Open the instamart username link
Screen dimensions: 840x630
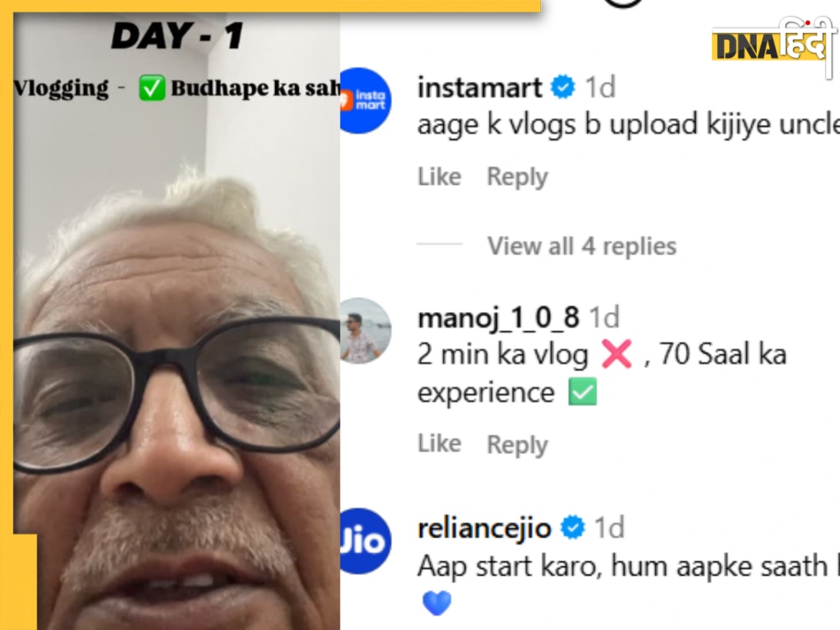(480, 87)
